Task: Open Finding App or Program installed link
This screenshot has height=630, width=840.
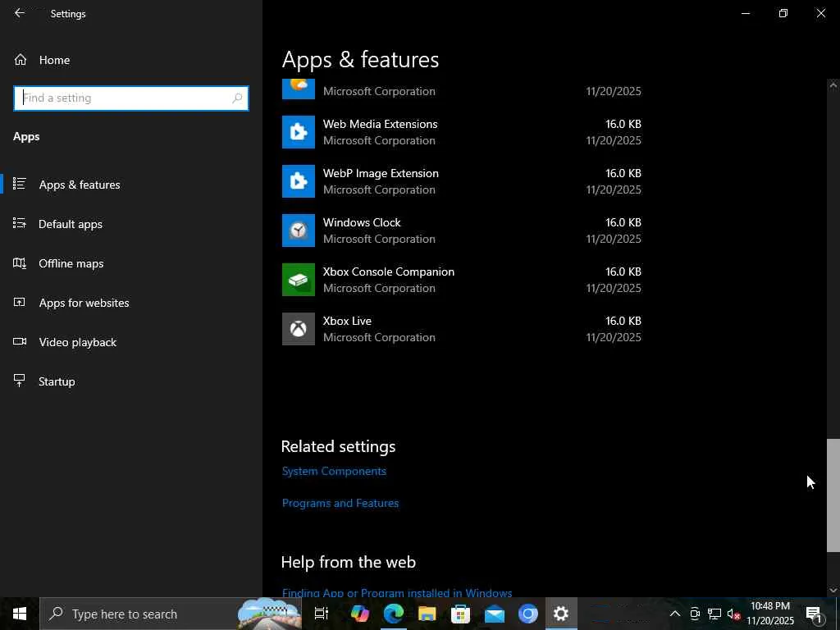Action: pyautogui.click(x=397, y=593)
